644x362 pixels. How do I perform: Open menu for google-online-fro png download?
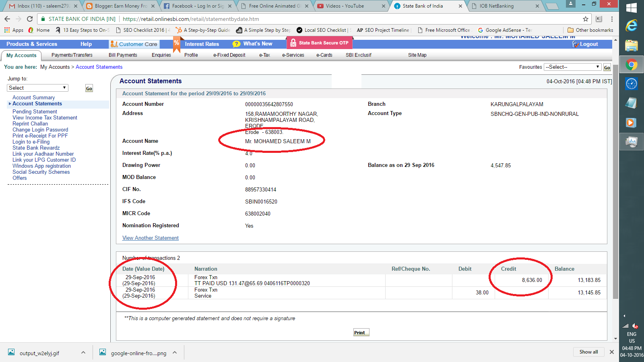[x=175, y=352]
